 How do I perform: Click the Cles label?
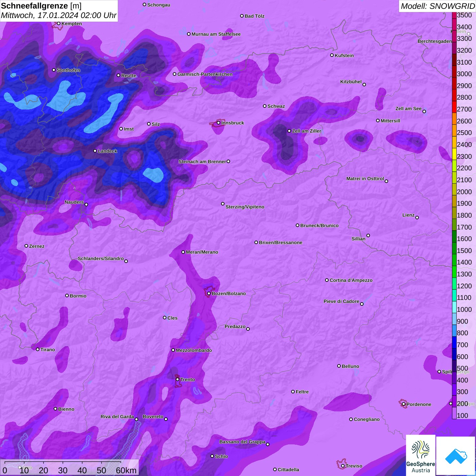click(172, 318)
